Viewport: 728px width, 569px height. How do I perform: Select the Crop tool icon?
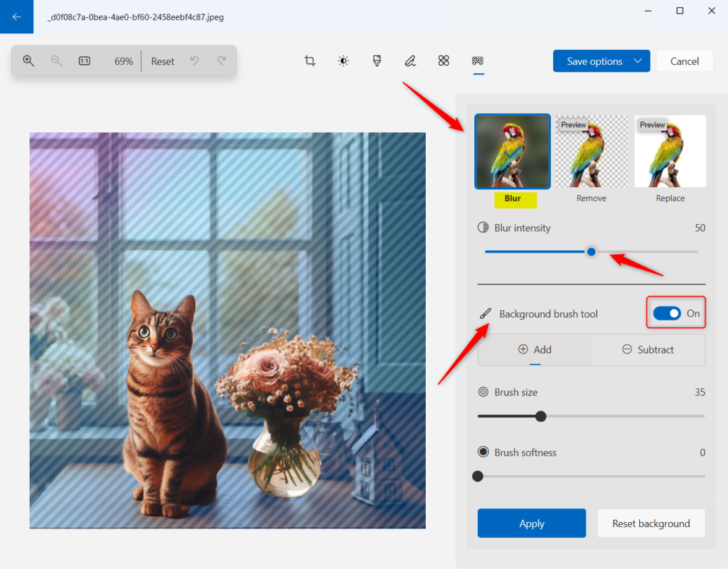click(310, 61)
